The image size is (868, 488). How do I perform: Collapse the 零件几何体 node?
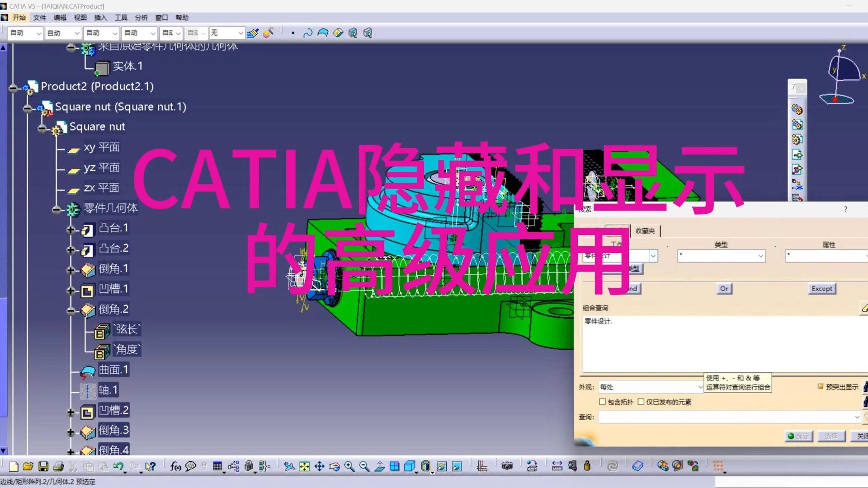pos(57,210)
